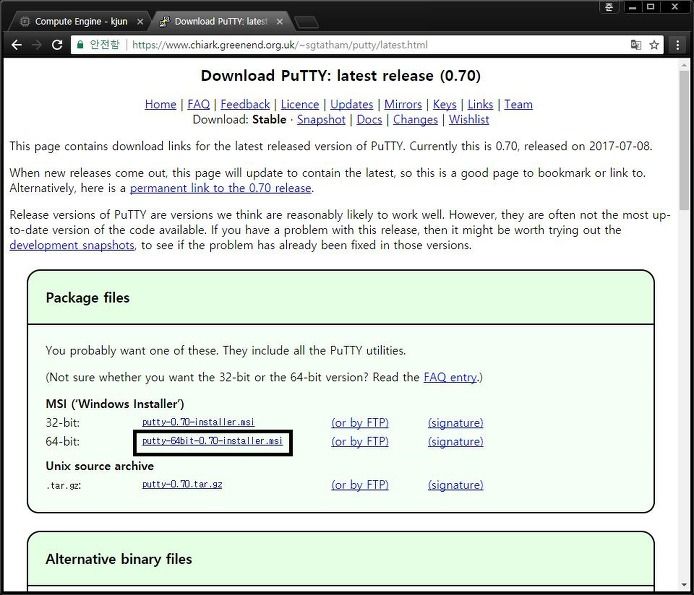
Task: Click the Download PuTTY: latest release title
Action: click(341, 76)
